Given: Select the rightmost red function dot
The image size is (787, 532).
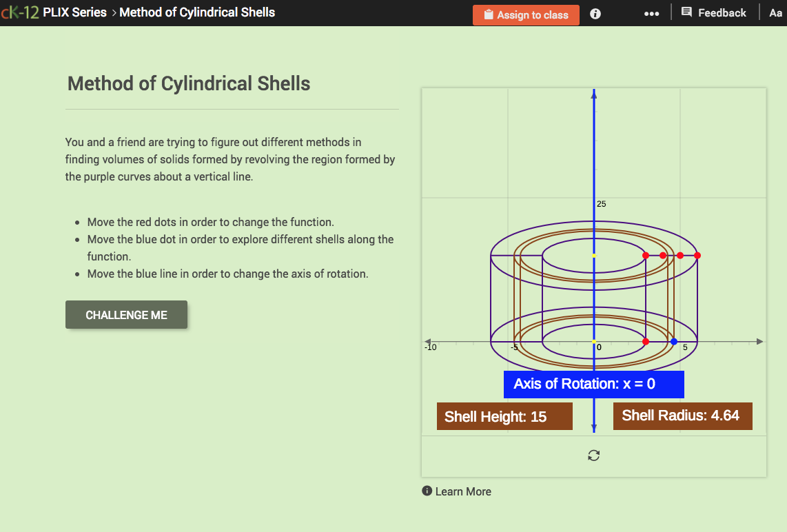Looking at the screenshot, I should (x=697, y=255).
